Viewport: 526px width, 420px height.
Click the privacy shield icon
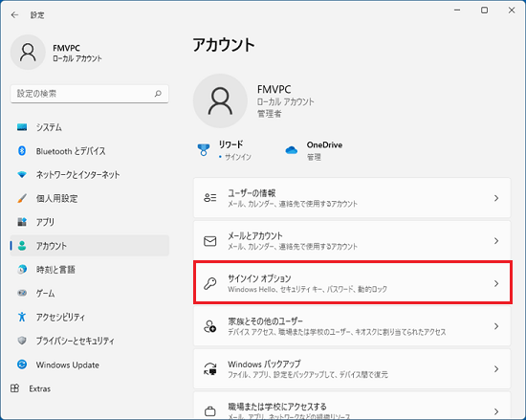pos(22,341)
